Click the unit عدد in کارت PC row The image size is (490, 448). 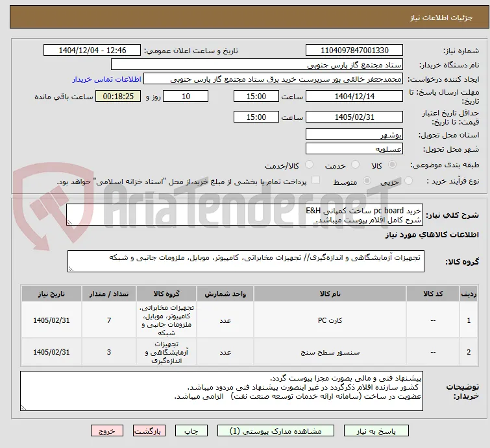pyautogui.click(x=225, y=320)
